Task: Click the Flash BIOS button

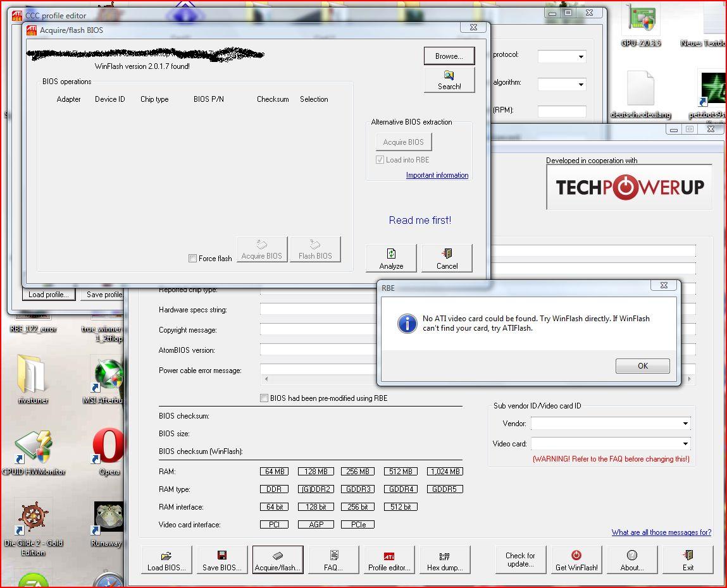Action: pyautogui.click(x=315, y=250)
